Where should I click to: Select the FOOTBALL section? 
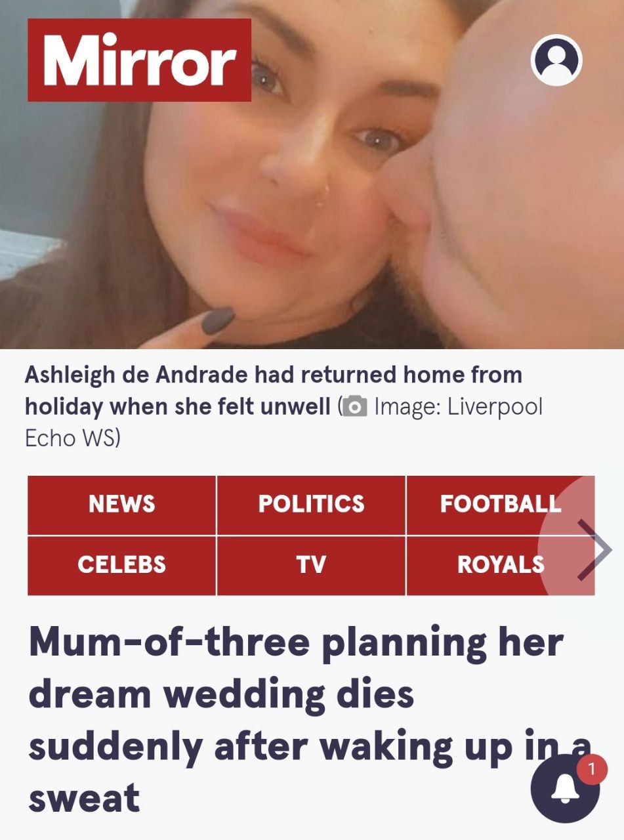point(501,504)
